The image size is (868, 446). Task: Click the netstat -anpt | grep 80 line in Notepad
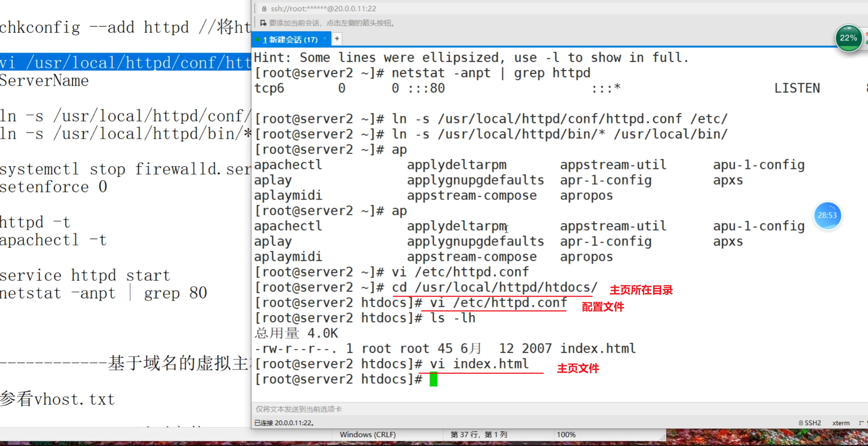103,293
